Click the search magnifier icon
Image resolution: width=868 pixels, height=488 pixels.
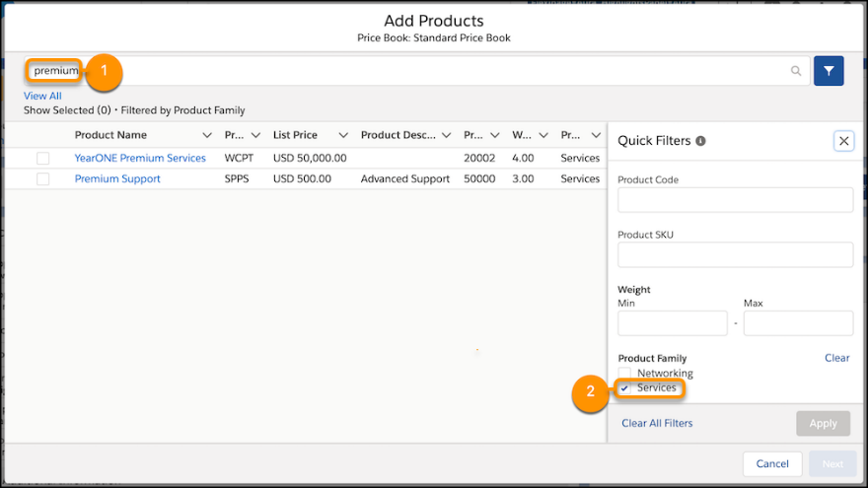pos(796,71)
